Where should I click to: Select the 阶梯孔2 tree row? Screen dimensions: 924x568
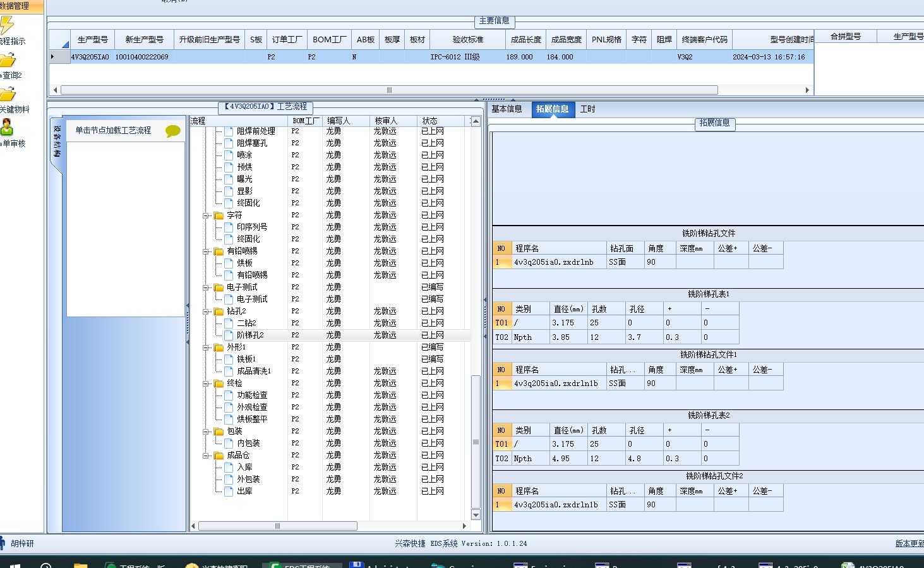pos(330,335)
